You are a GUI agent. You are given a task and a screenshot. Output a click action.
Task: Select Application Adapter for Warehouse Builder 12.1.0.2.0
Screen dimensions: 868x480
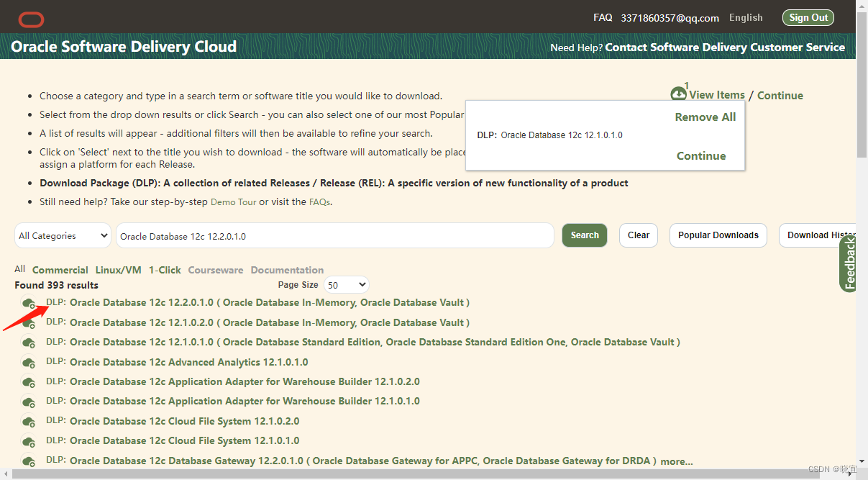click(x=245, y=381)
